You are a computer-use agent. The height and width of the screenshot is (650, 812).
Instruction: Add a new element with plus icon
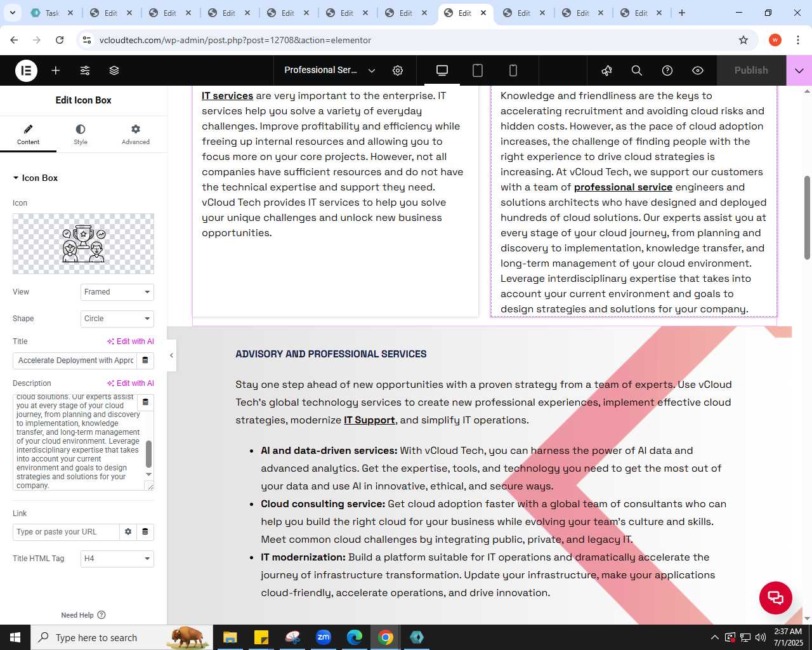tap(56, 70)
